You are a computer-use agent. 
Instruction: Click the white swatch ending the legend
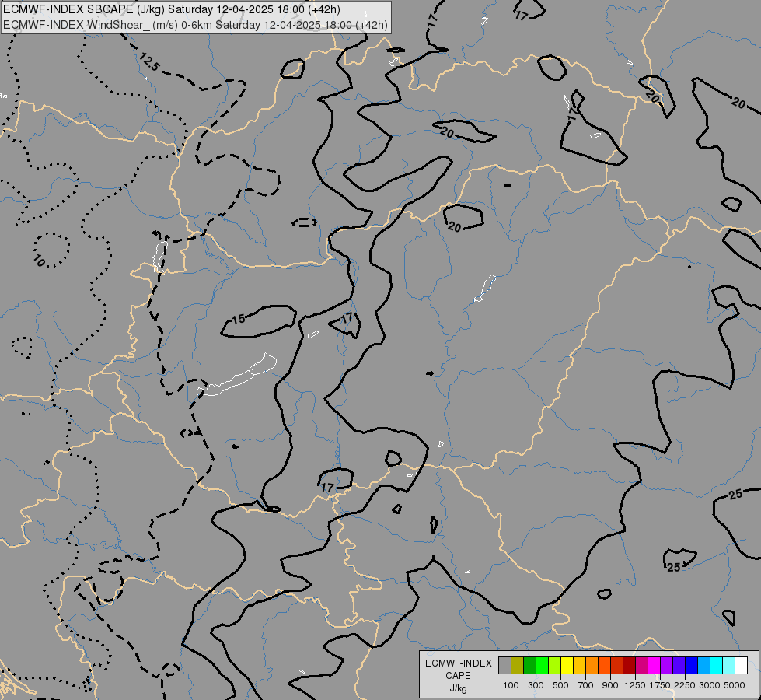741,665
